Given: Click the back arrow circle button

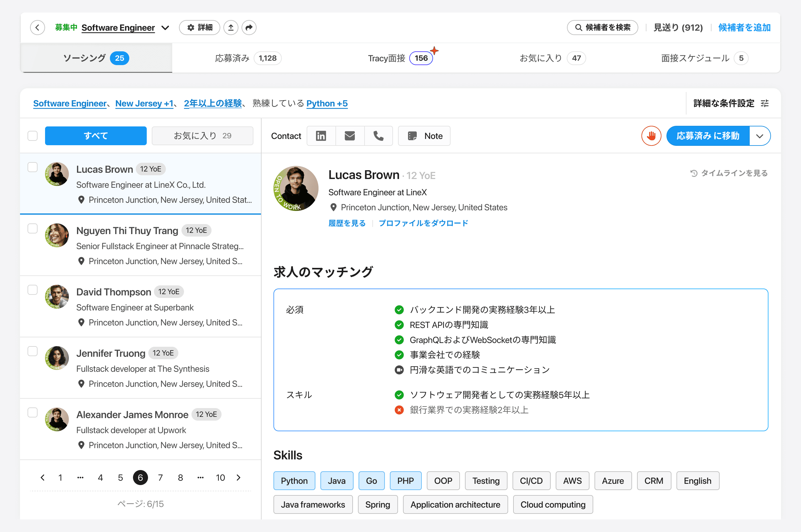Looking at the screenshot, I should click(x=38, y=28).
